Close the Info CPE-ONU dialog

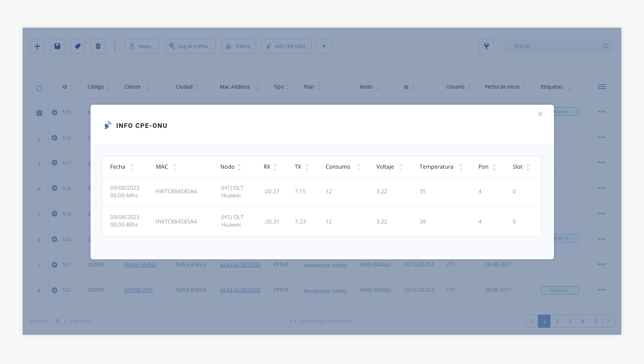(x=540, y=114)
